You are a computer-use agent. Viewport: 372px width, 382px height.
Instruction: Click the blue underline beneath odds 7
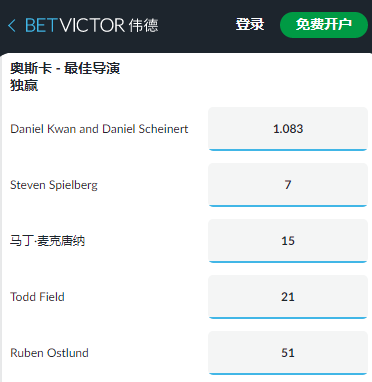click(288, 206)
